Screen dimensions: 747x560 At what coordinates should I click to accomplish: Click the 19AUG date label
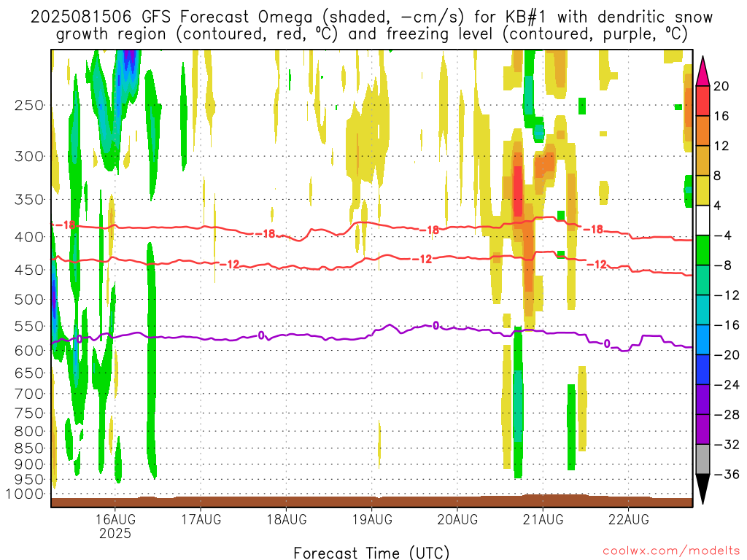point(372,519)
